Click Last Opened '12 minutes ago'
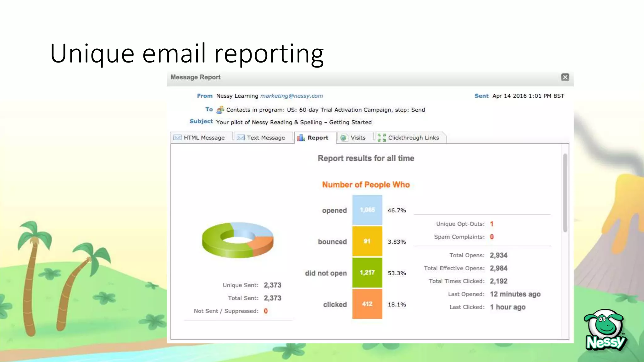 point(515,294)
